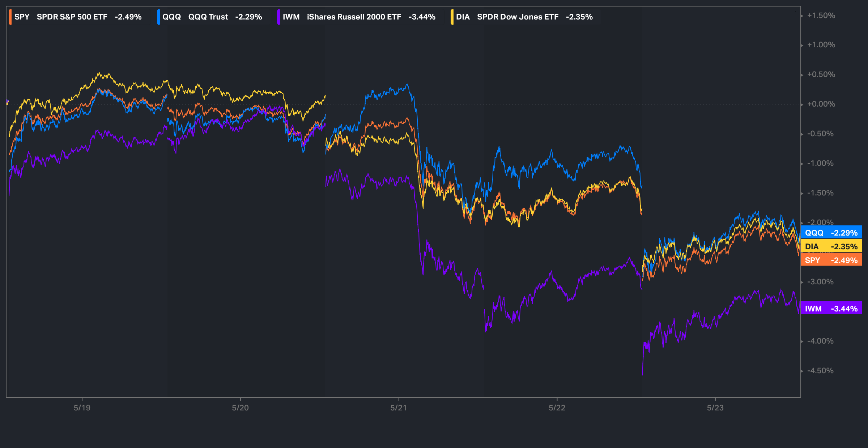
Task: Click the blue QQQ color bar in legend
Action: coord(158,17)
